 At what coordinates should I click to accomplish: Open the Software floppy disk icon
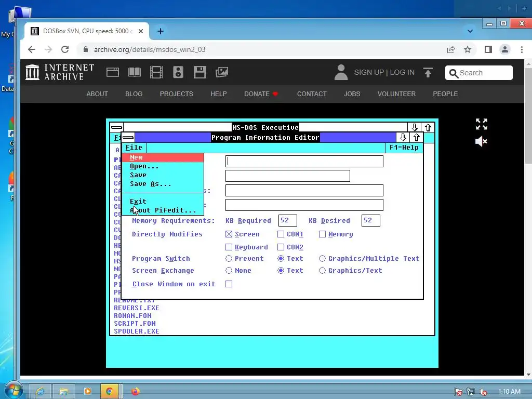(x=200, y=72)
